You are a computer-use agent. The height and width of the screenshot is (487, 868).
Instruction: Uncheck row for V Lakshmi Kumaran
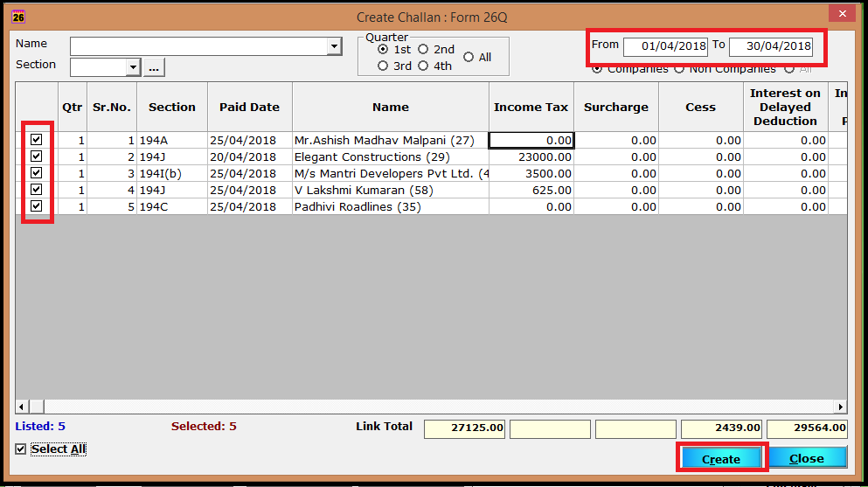[x=37, y=189]
